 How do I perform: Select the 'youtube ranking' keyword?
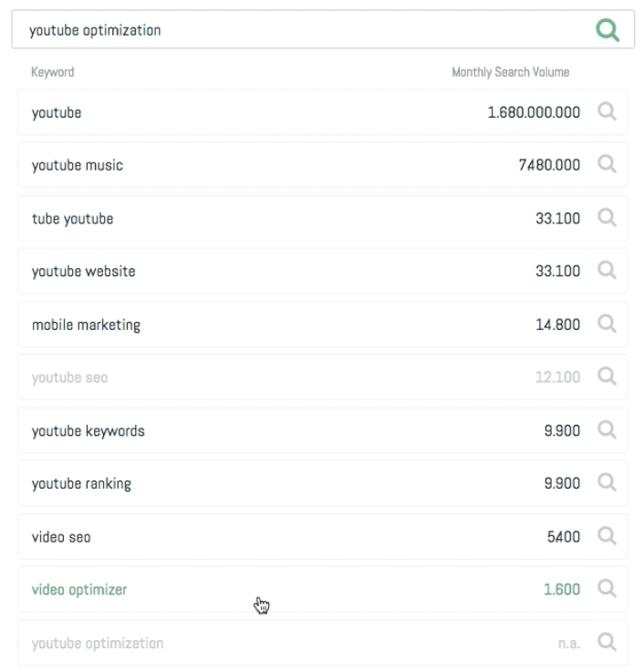[81, 483]
